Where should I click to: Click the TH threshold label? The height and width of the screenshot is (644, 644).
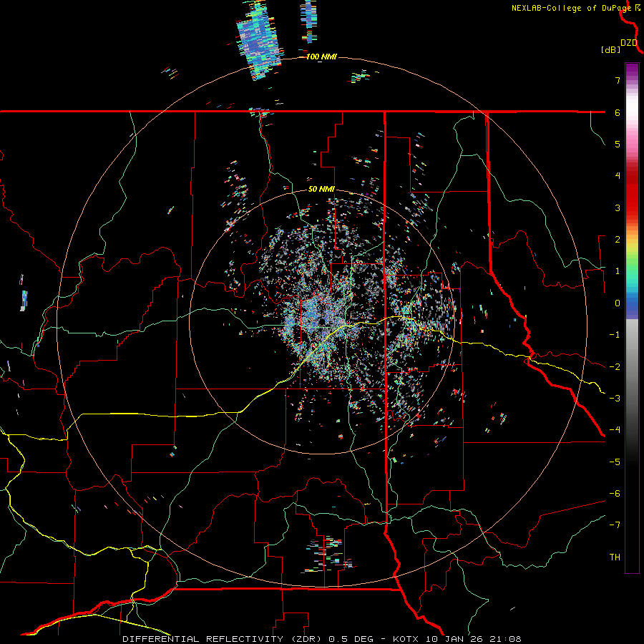point(615,557)
